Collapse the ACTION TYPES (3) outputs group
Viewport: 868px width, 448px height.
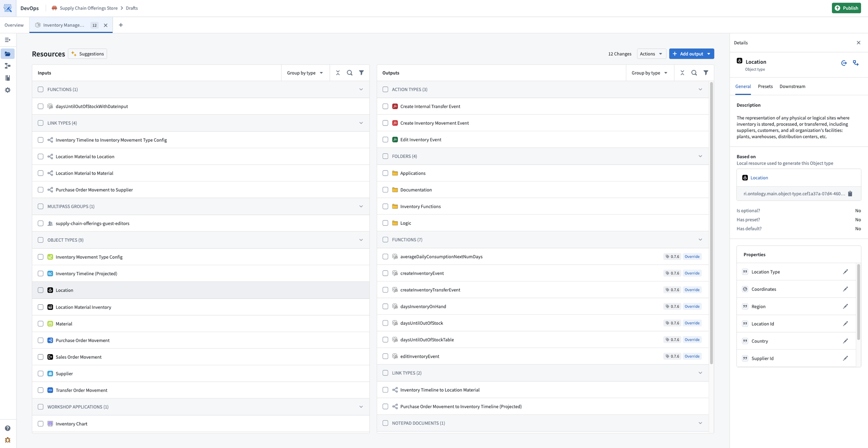tap(700, 89)
